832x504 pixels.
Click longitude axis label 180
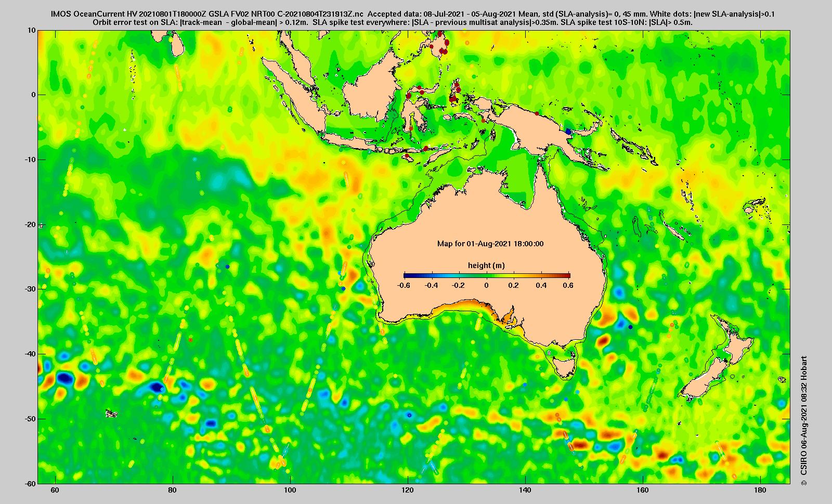pyautogui.click(x=760, y=490)
